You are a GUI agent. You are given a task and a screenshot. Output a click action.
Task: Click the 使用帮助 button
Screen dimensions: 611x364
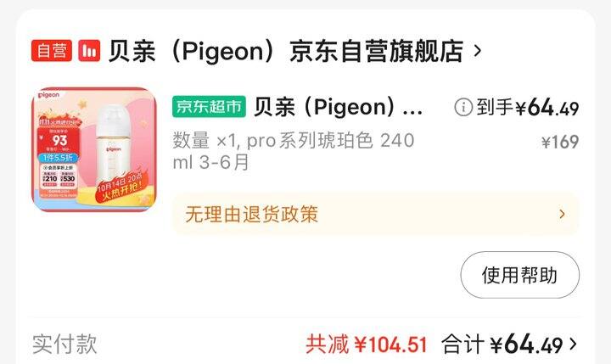(520, 275)
